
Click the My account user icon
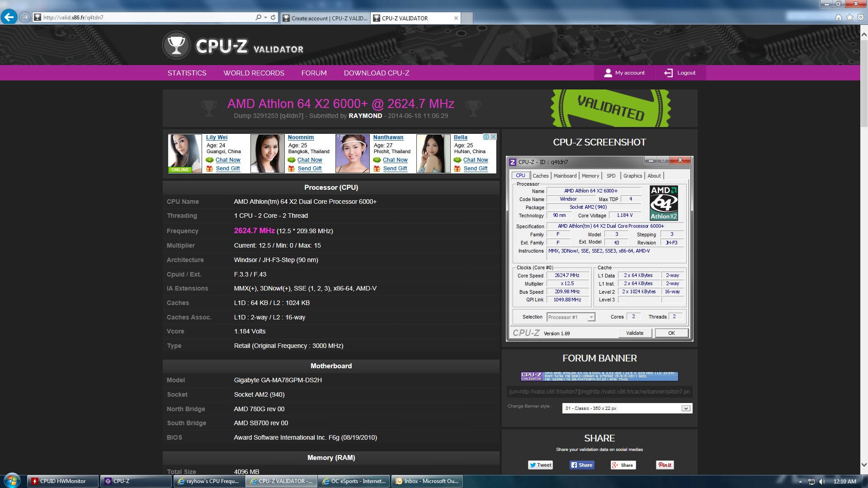608,73
